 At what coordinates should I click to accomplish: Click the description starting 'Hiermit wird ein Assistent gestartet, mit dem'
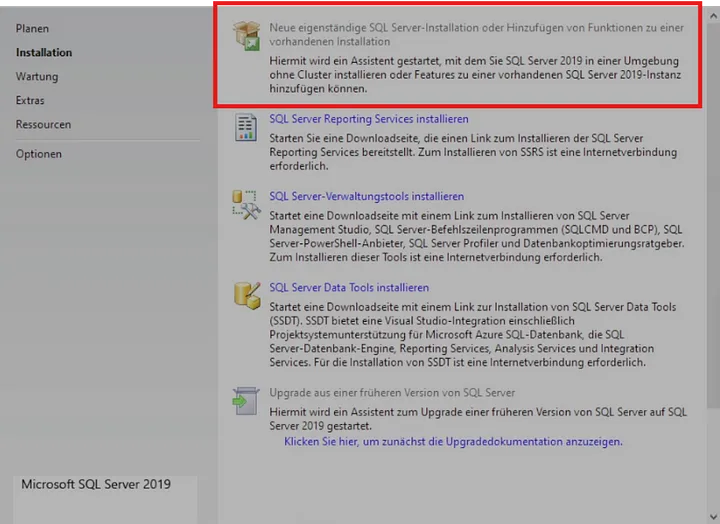tap(475, 75)
